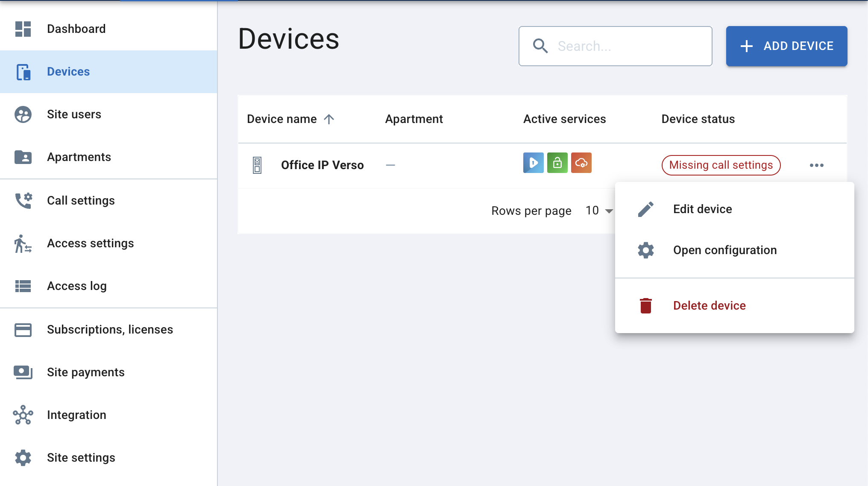Open the Access log section
The width and height of the screenshot is (868, 486).
(77, 286)
